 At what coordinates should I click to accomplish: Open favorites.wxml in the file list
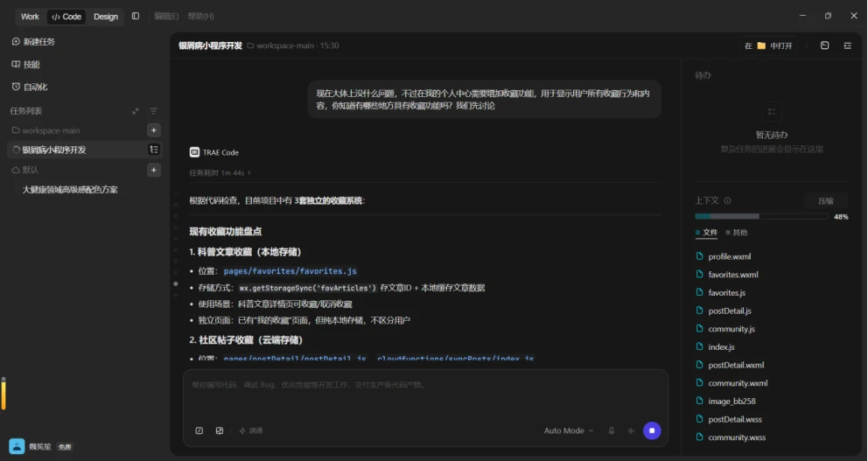coord(733,275)
